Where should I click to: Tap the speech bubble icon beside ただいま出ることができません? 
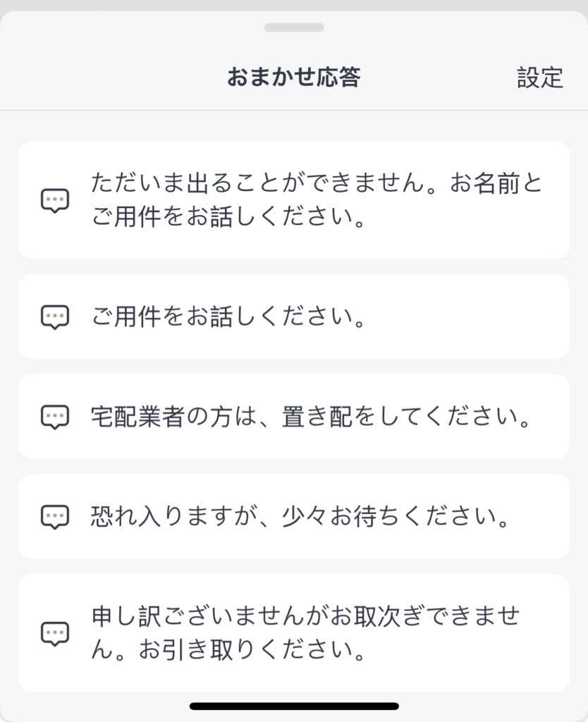[55, 200]
